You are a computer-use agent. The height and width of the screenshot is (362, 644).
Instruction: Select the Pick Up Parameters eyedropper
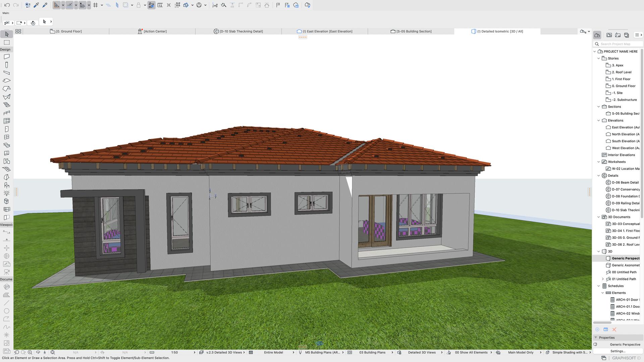pyautogui.click(x=36, y=5)
